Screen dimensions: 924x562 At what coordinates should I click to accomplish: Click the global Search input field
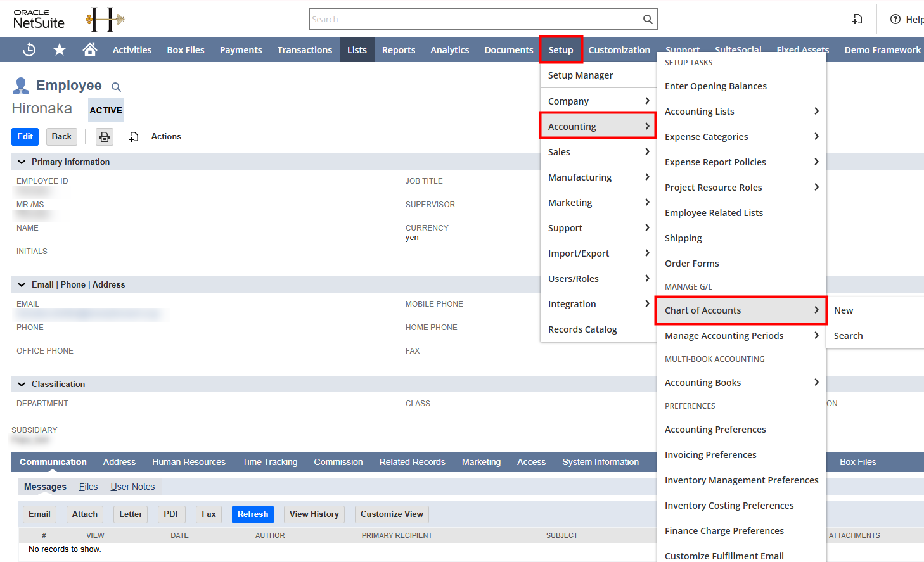(476, 19)
